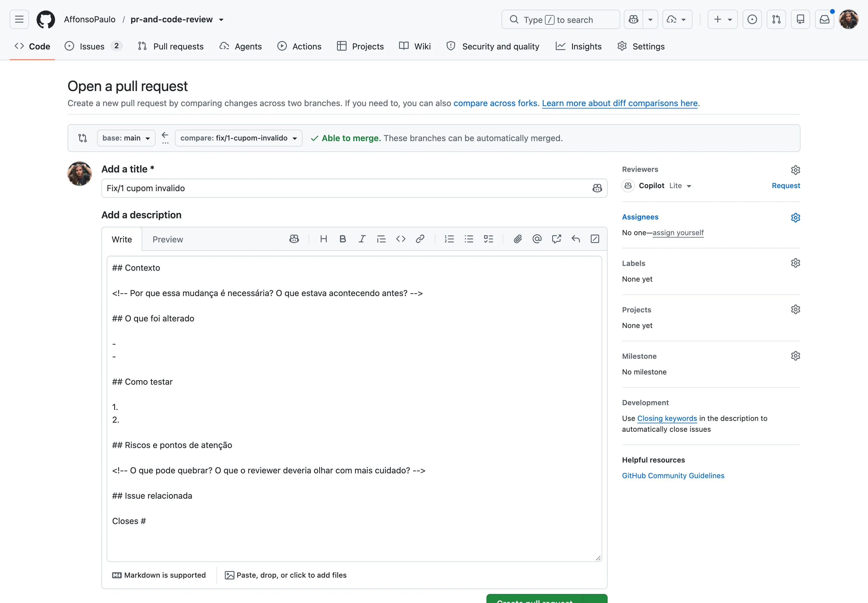Click the compare branches icon
868x603 pixels.
click(83, 138)
